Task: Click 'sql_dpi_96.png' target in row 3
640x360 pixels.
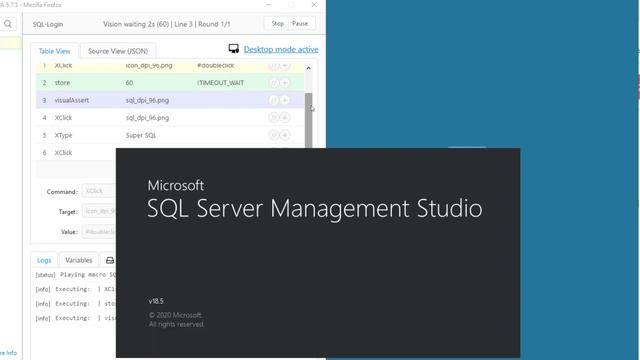Action: point(147,100)
